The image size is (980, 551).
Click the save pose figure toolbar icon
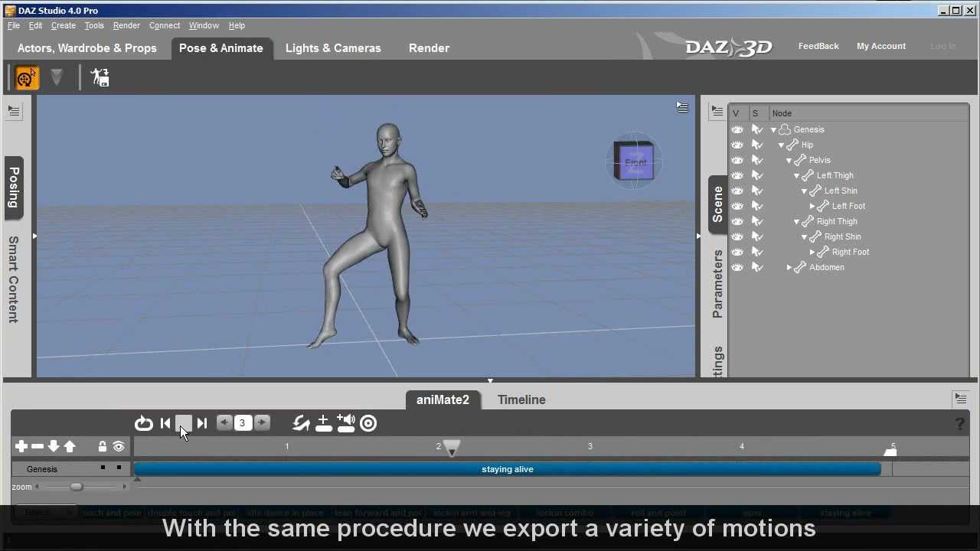click(x=100, y=77)
